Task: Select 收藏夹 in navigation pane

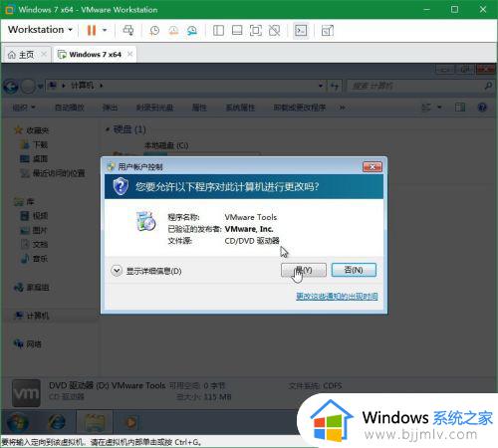Action: 32,130
